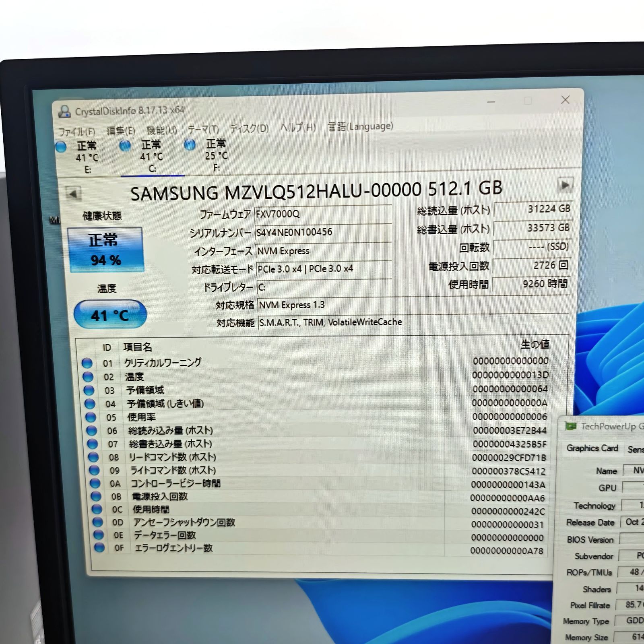The height and width of the screenshot is (644, 644).
Task: Open the 言語(Language) menu
Action: (360, 126)
